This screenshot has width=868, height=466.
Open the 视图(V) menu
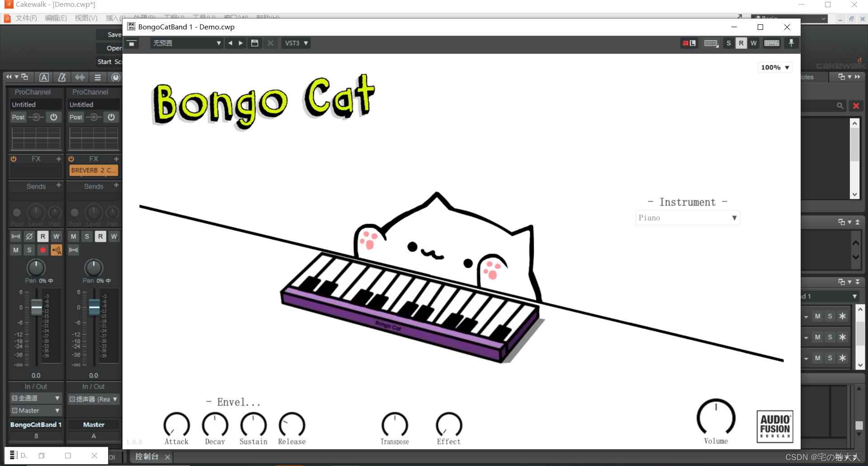point(86,18)
